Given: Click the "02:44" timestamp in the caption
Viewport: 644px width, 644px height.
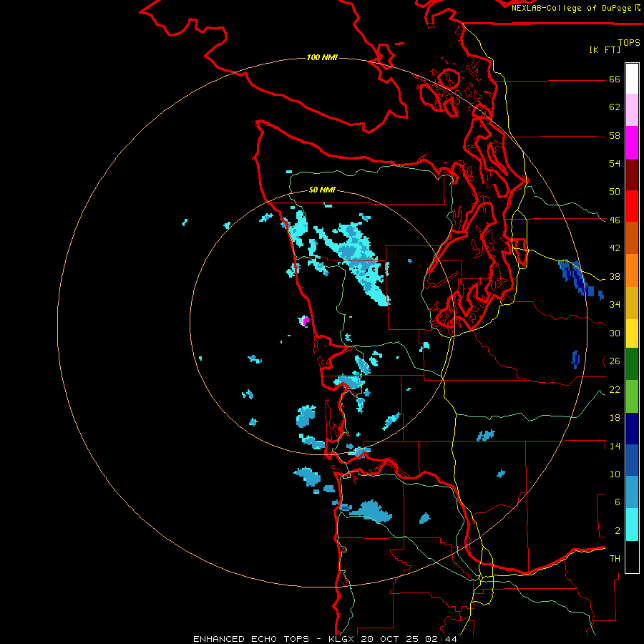Looking at the screenshot, I should (441, 639).
